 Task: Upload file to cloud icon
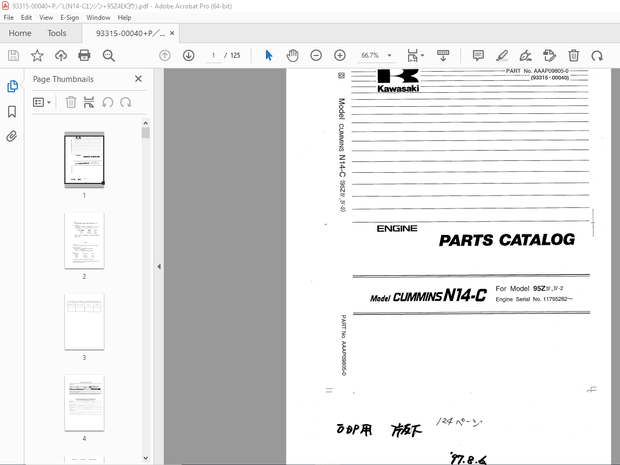click(x=61, y=55)
